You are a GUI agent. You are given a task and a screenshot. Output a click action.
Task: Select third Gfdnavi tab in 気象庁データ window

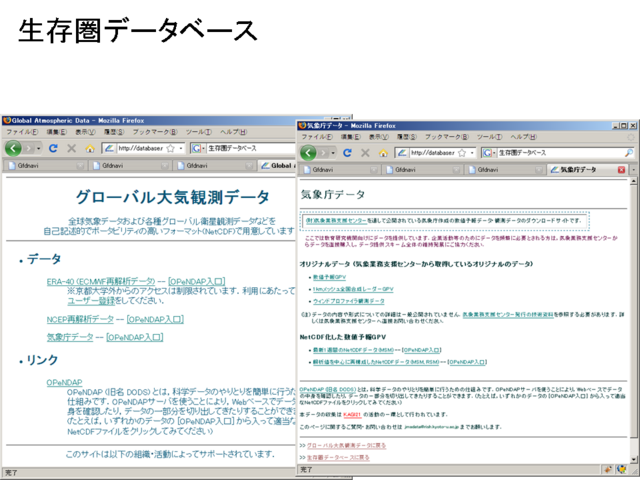click(x=506, y=169)
